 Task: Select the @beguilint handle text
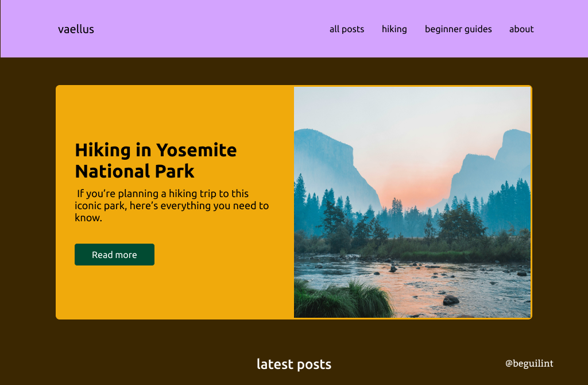click(529, 363)
